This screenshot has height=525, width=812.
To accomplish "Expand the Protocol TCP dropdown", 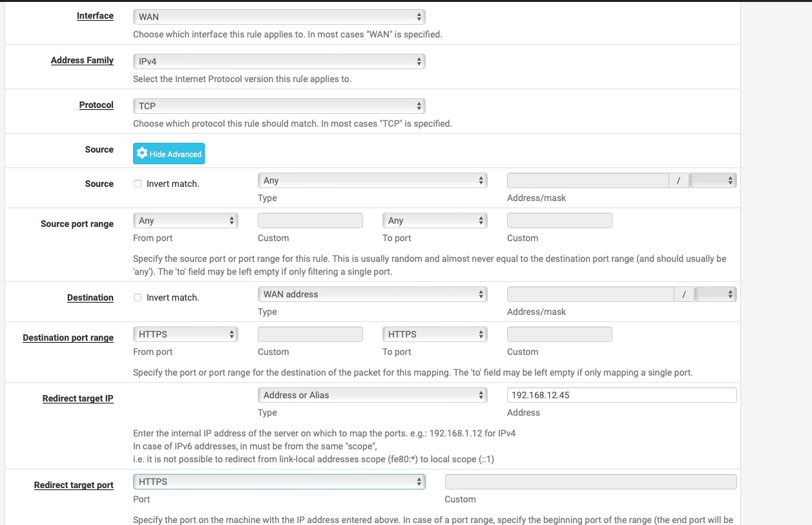I will coord(278,106).
